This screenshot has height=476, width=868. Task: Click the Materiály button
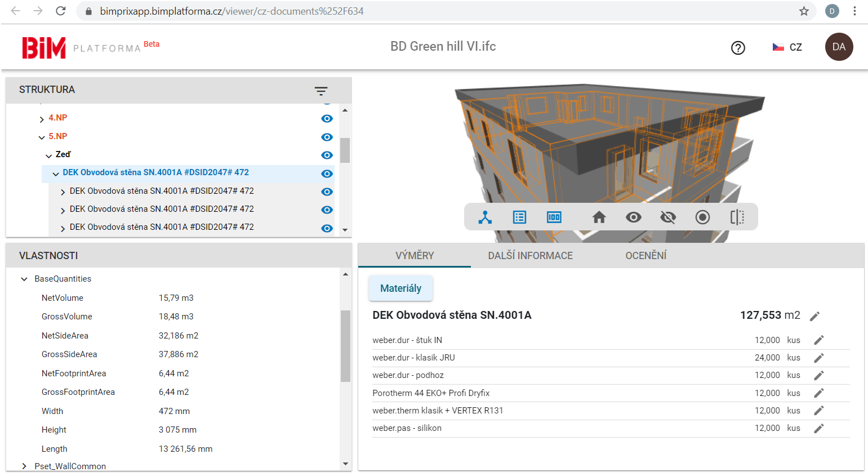(x=400, y=288)
